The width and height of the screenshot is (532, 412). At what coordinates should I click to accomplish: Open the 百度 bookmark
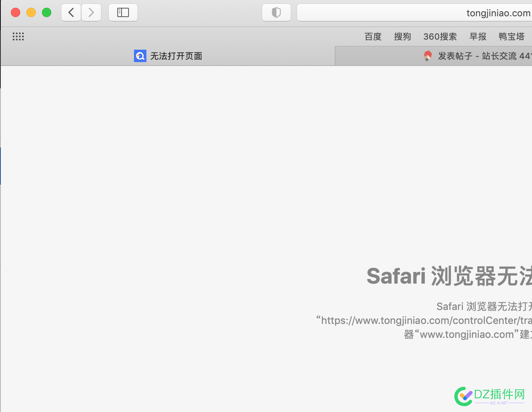373,36
